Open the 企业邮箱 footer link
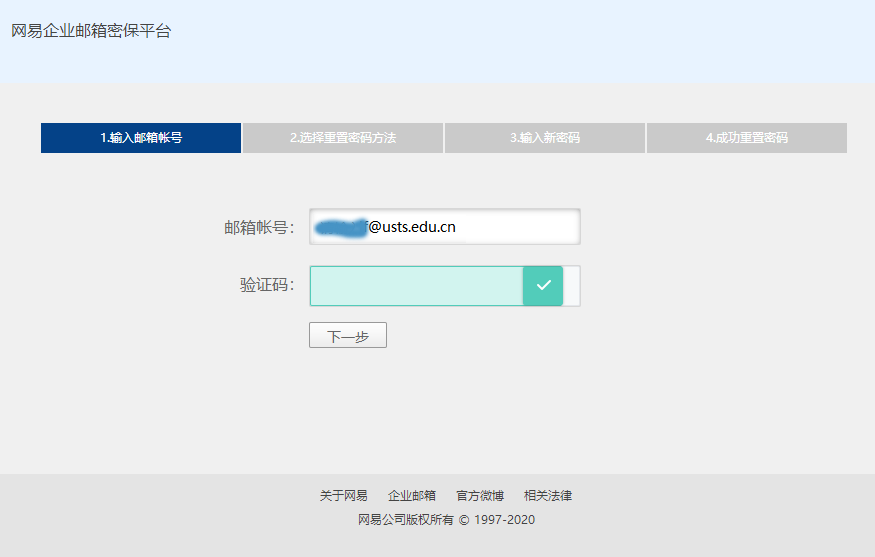 (x=412, y=496)
